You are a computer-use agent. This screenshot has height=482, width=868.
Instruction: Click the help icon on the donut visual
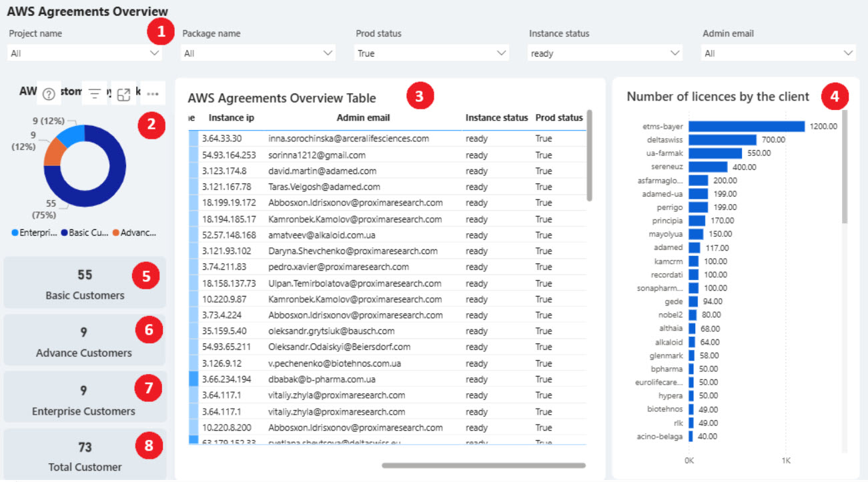49,94
